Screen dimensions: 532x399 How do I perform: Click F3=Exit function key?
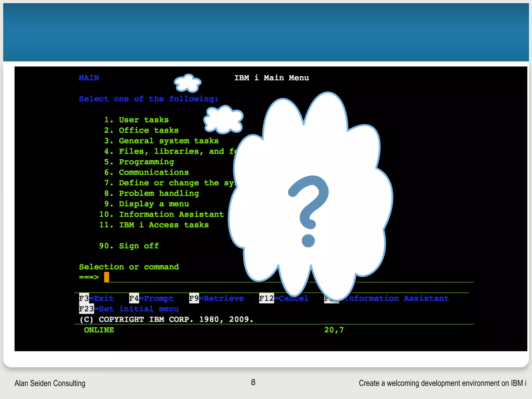[96, 298]
